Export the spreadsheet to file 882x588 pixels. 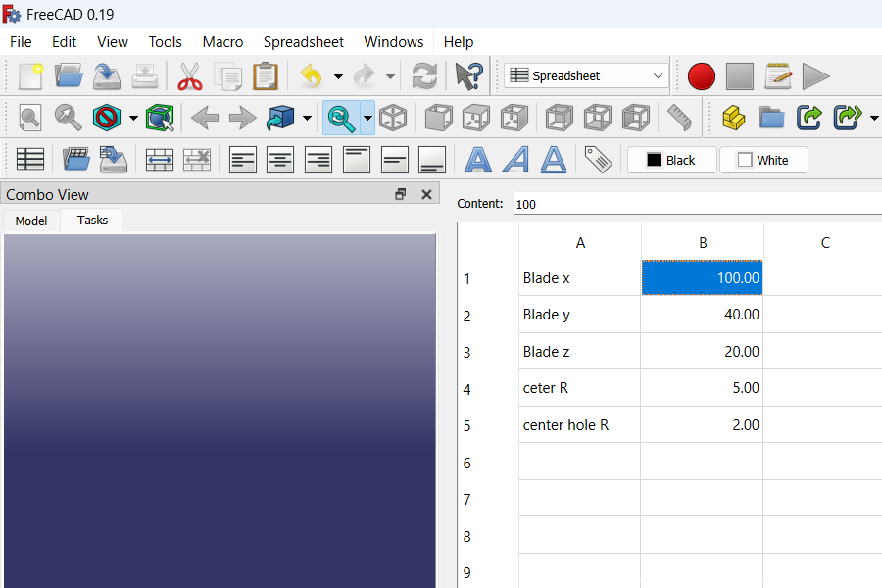click(x=111, y=158)
